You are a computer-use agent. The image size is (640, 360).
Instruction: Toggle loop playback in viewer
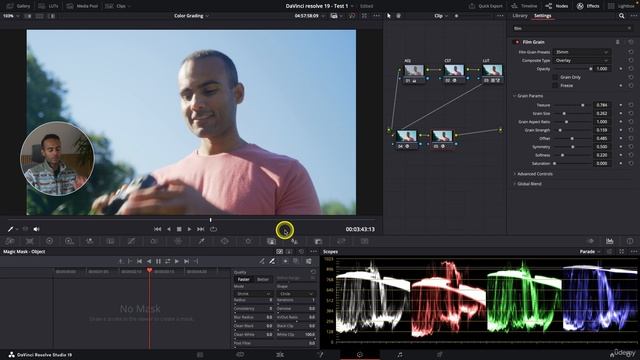(213, 229)
